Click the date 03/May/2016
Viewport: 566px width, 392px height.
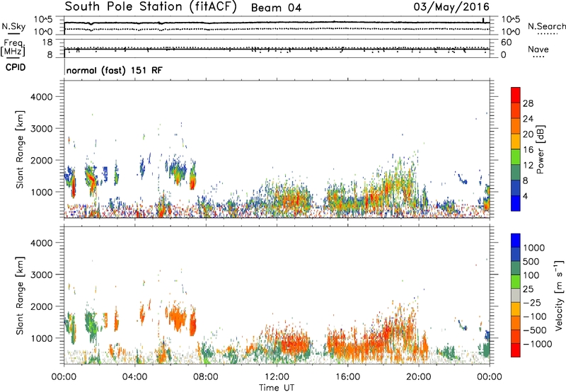(451, 7)
